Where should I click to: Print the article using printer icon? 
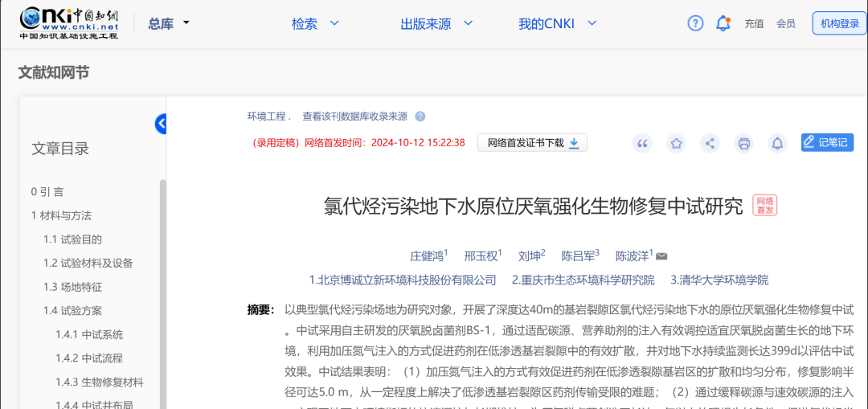coord(743,143)
